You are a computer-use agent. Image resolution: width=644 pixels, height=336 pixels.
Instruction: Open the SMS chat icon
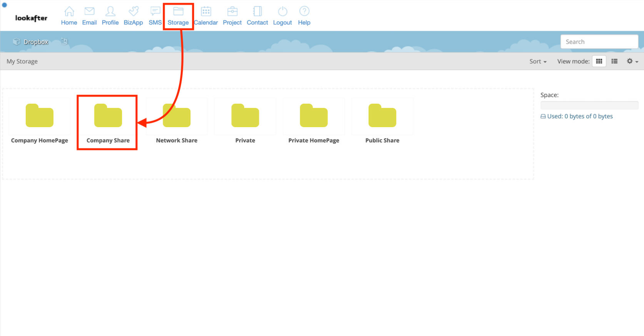[155, 12]
